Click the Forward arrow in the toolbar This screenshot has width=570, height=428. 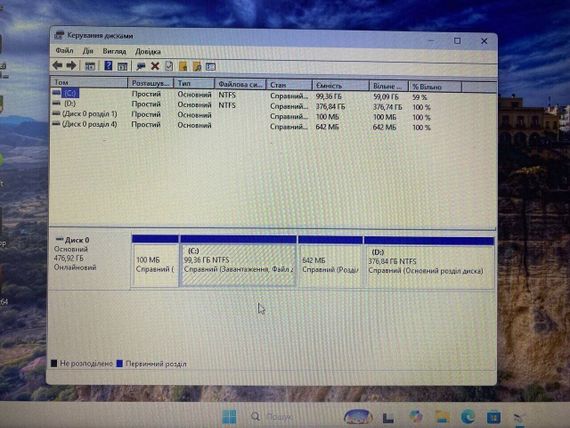[x=71, y=65]
